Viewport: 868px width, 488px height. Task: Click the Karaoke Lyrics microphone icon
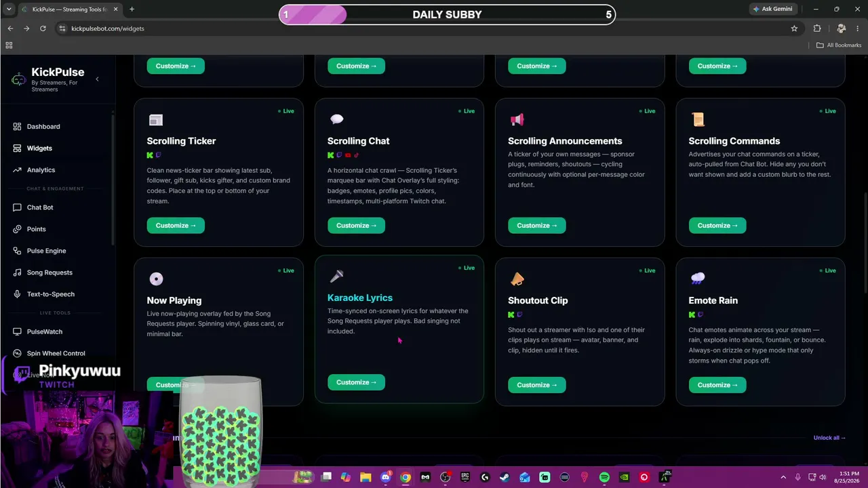(336, 277)
